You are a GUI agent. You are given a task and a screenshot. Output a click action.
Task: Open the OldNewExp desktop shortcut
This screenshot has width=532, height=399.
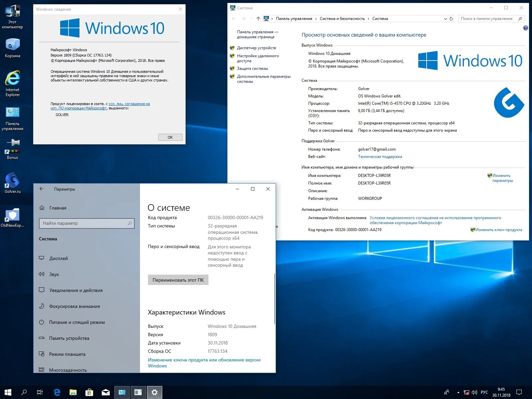point(12,217)
